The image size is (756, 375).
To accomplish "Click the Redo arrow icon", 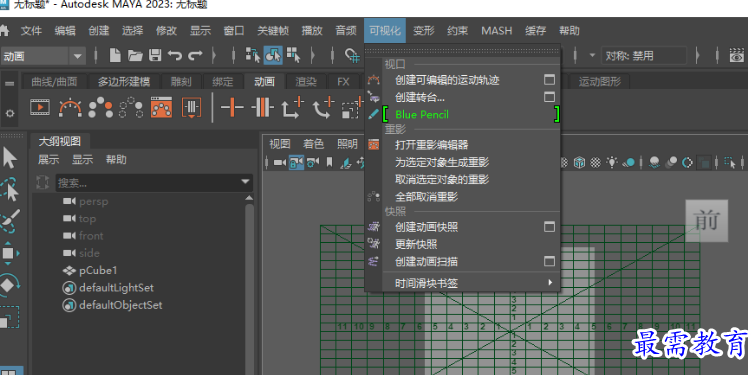I will point(195,55).
